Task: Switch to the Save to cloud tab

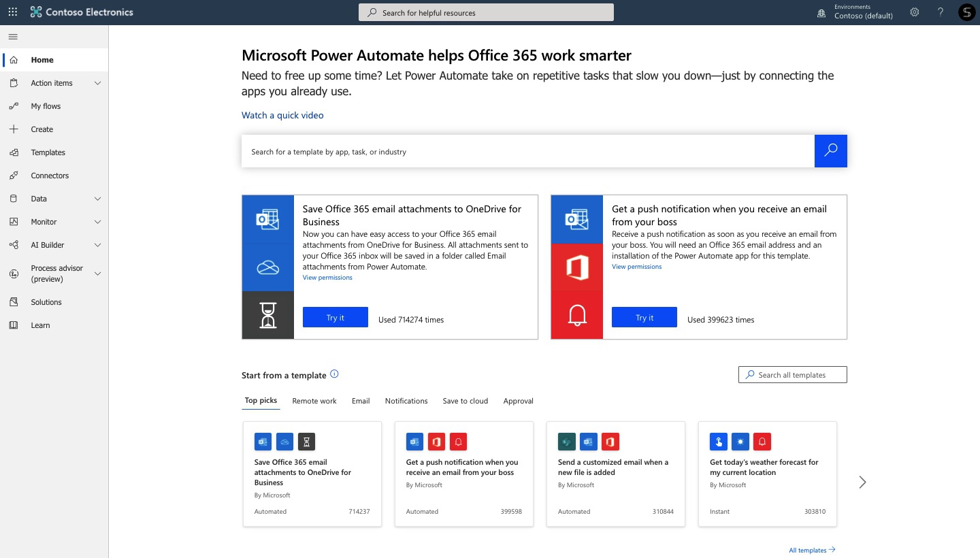Action: point(465,401)
